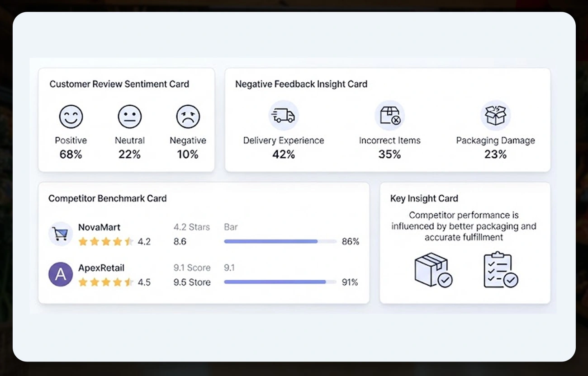The image size is (588, 376).
Task: Click the Negative 10% value
Action: tap(188, 155)
